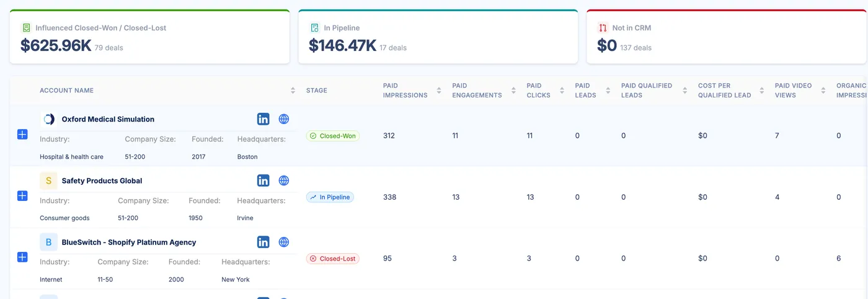Click company size 11-50
Image resolution: width=868 pixels, height=299 pixels.
(x=105, y=280)
